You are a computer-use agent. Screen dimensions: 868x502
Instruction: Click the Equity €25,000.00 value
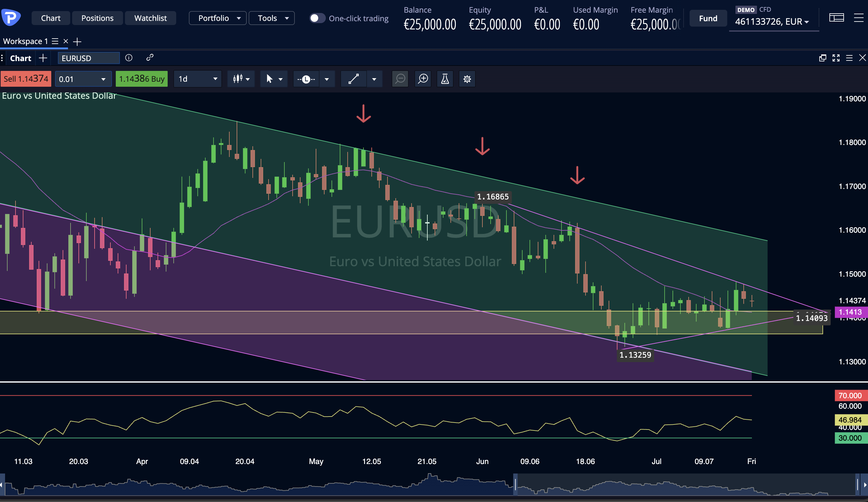(495, 24)
